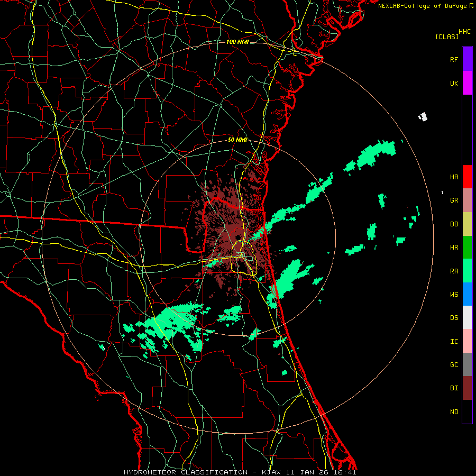Screen dimensions: 476x476
Task: Click the 'GC' legend label
Action: (x=454, y=365)
